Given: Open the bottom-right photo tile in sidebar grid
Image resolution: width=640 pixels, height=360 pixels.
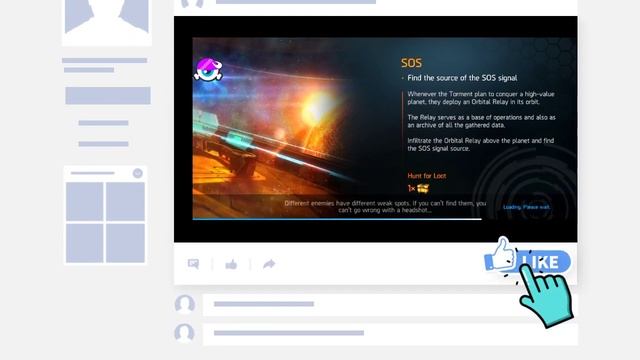Looking at the screenshot, I should pos(125,243).
